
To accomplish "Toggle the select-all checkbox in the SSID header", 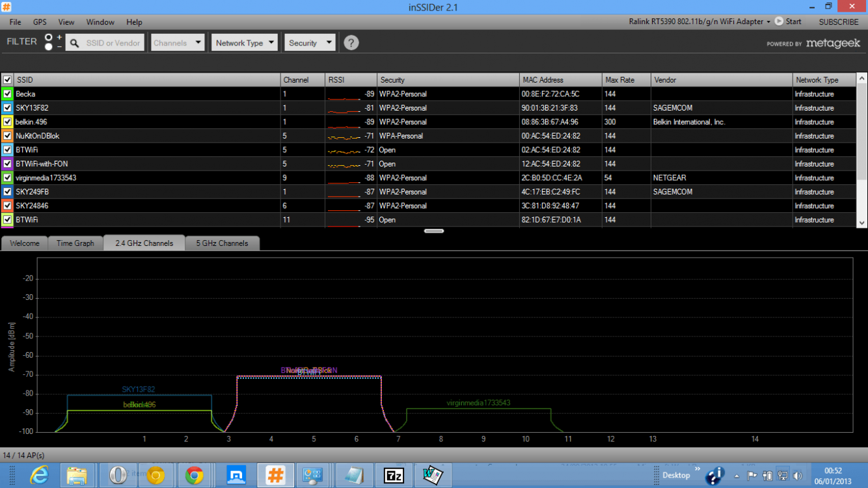I will click(8, 79).
